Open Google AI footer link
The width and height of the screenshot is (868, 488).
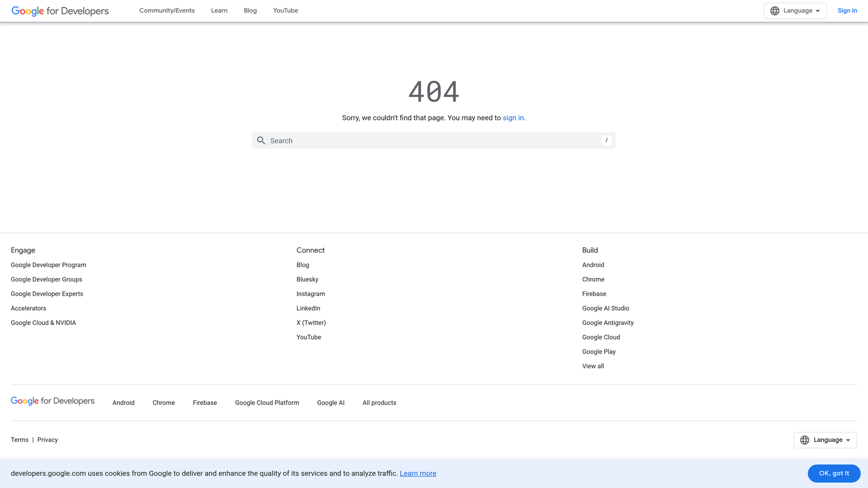click(331, 403)
